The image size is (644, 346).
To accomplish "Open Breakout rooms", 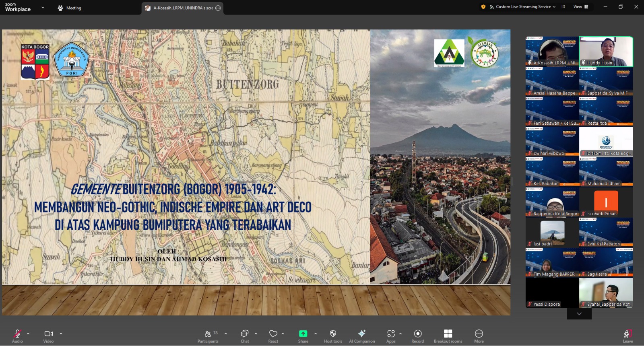I will pos(448,334).
